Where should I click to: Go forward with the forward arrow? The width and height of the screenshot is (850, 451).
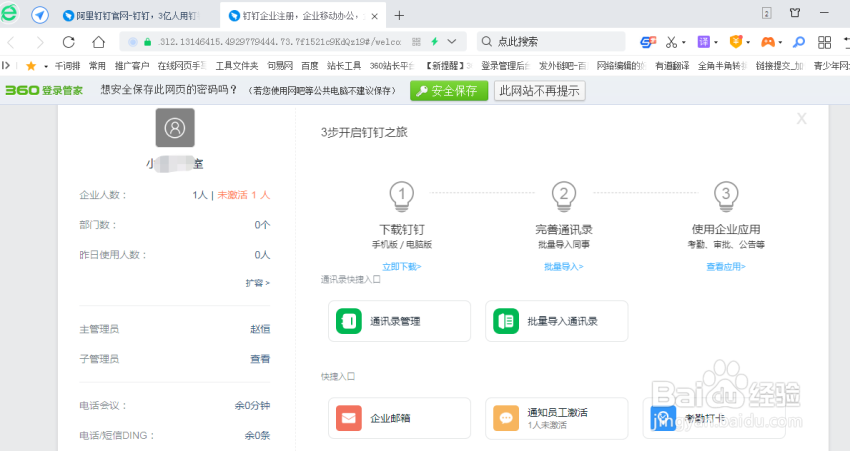tap(40, 42)
